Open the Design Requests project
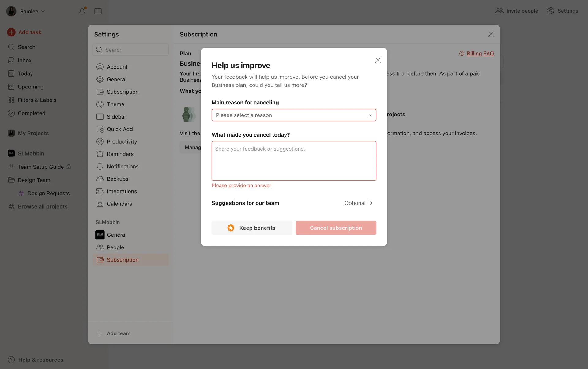This screenshot has width=588, height=369. 48,193
